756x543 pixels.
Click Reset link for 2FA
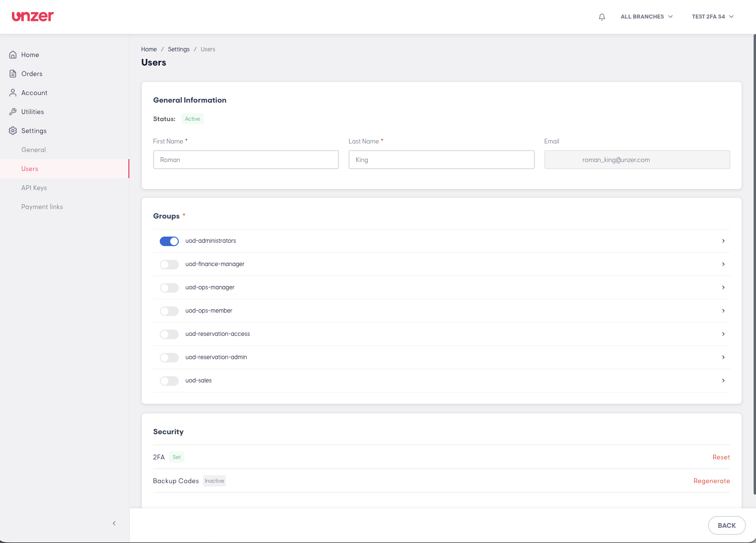point(721,457)
